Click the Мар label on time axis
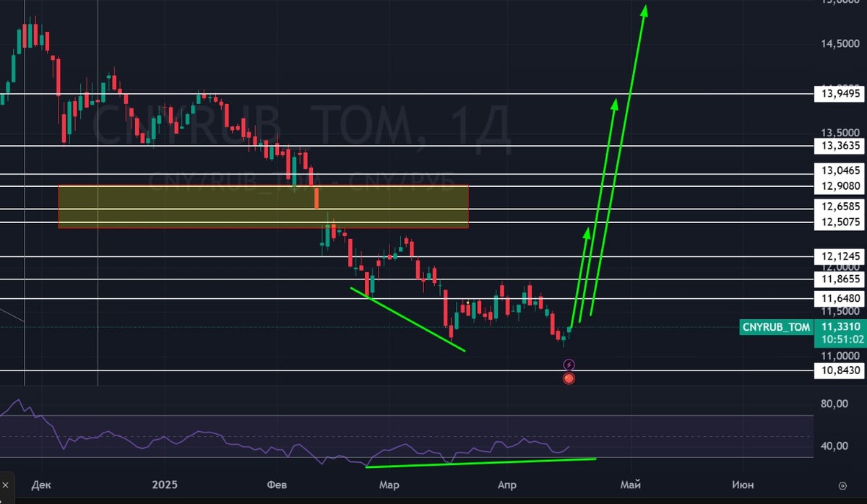Screen dimensions: 867x504 pos(389,485)
